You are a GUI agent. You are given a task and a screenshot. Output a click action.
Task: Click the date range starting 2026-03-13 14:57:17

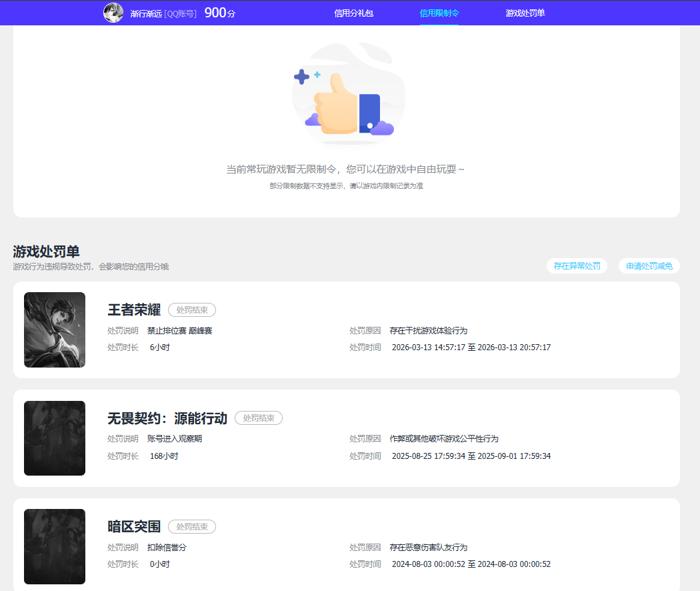point(471,347)
